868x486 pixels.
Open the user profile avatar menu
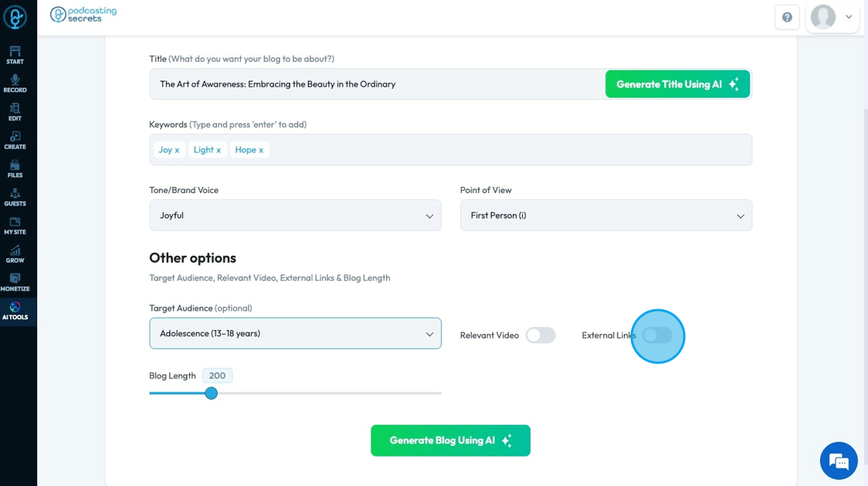click(x=832, y=17)
